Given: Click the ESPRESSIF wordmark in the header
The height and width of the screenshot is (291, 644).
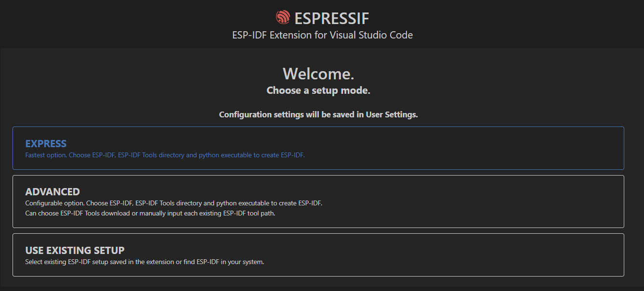Looking at the screenshot, I should tap(331, 19).
